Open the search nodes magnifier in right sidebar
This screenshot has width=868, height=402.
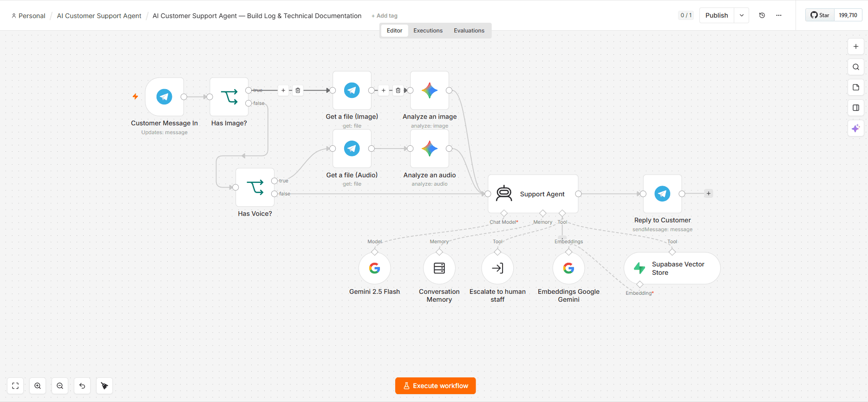pos(856,67)
